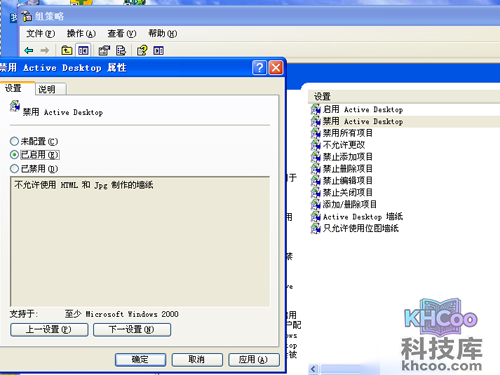Open the 查看(V) menu

pyautogui.click(x=122, y=34)
